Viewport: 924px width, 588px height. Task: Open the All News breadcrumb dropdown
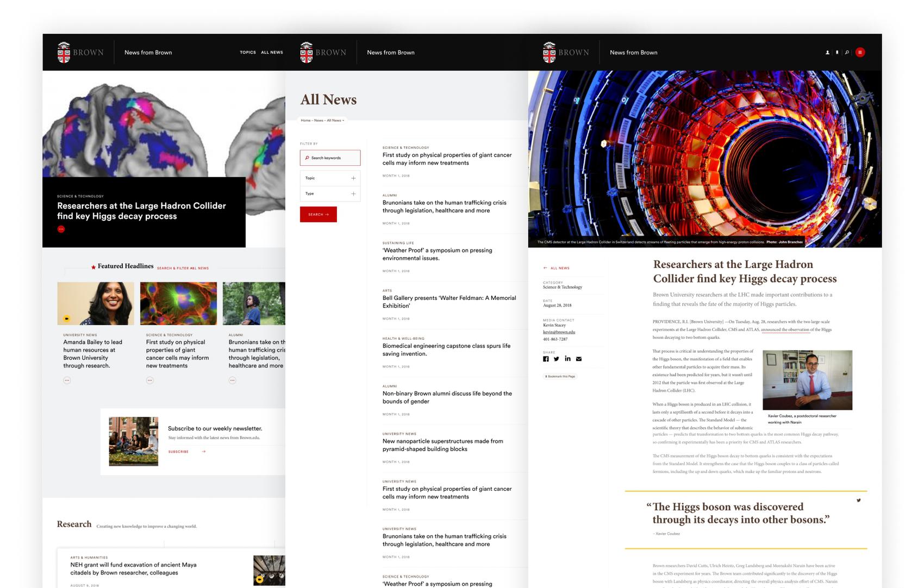pos(335,121)
